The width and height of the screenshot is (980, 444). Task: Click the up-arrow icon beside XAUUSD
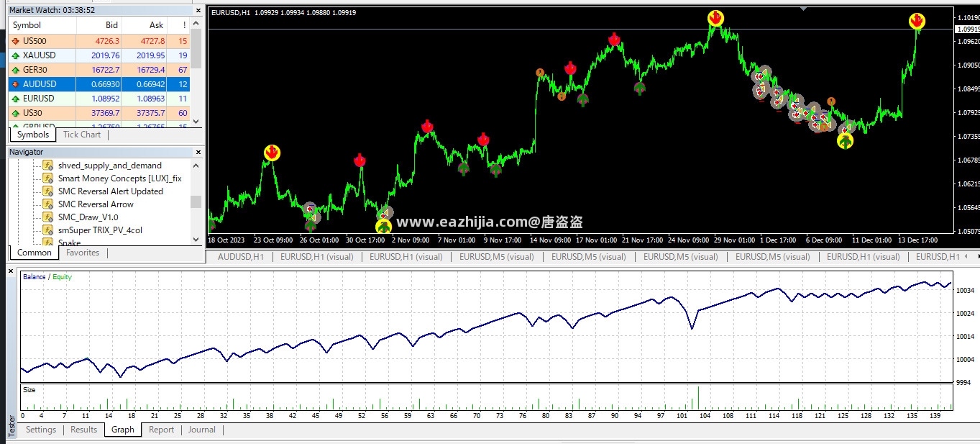click(16, 55)
